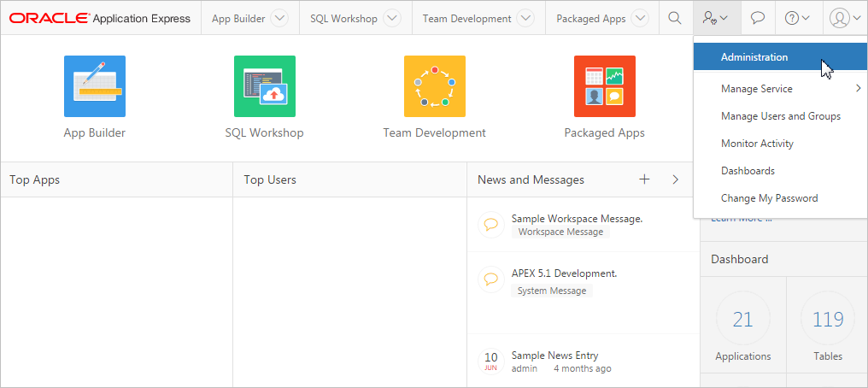The image size is (868, 388).
Task: Open the Team Development tile icon
Action: click(434, 86)
